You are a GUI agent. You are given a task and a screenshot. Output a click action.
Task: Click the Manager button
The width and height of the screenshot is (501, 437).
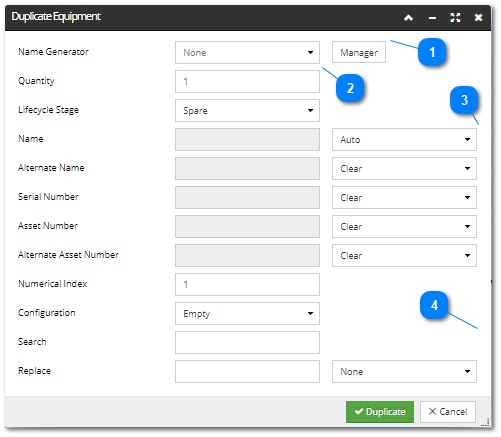(x=359, y=52)
